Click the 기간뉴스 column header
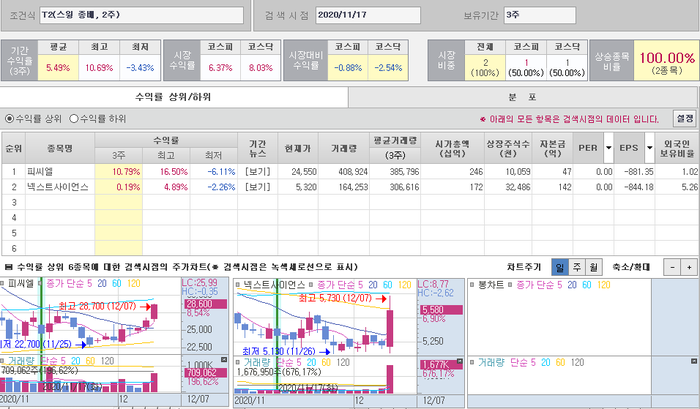 tap(258, 148)
